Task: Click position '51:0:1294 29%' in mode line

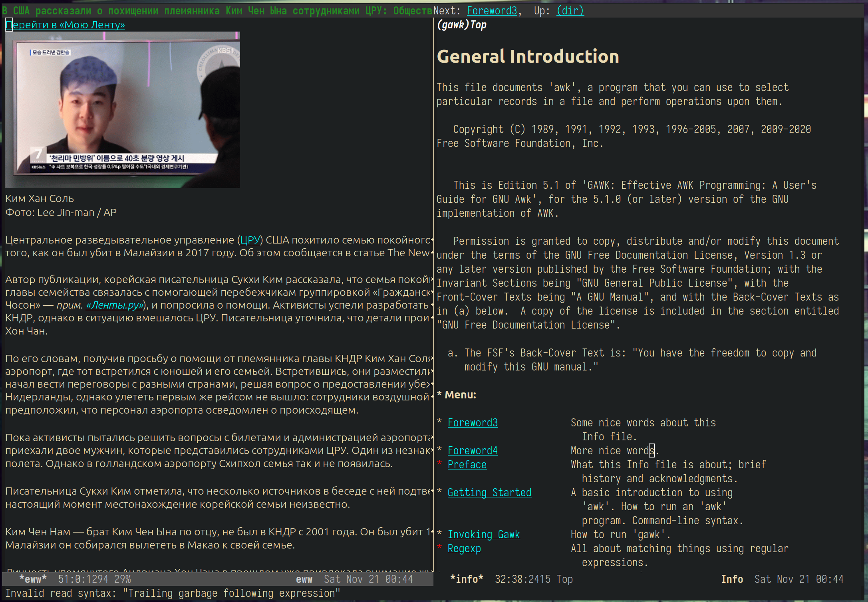Action: click(x=95, y=579)
